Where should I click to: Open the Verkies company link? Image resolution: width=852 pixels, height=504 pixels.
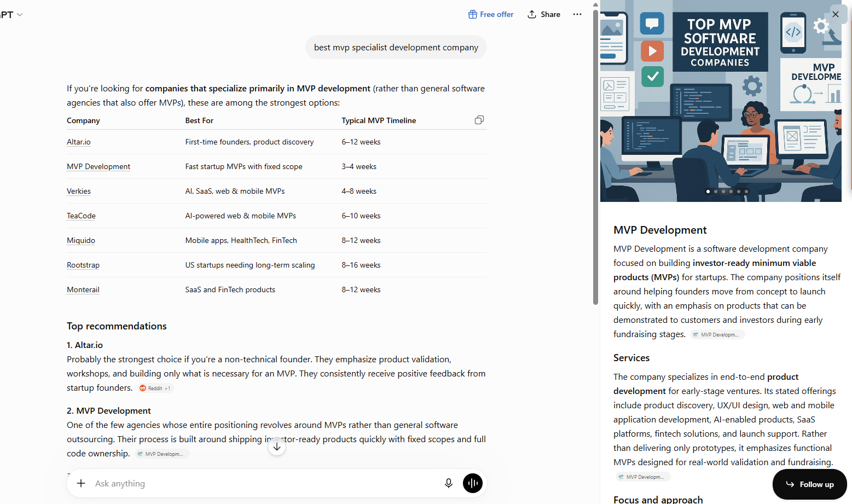pyautogui.click(x=79, y=191)
